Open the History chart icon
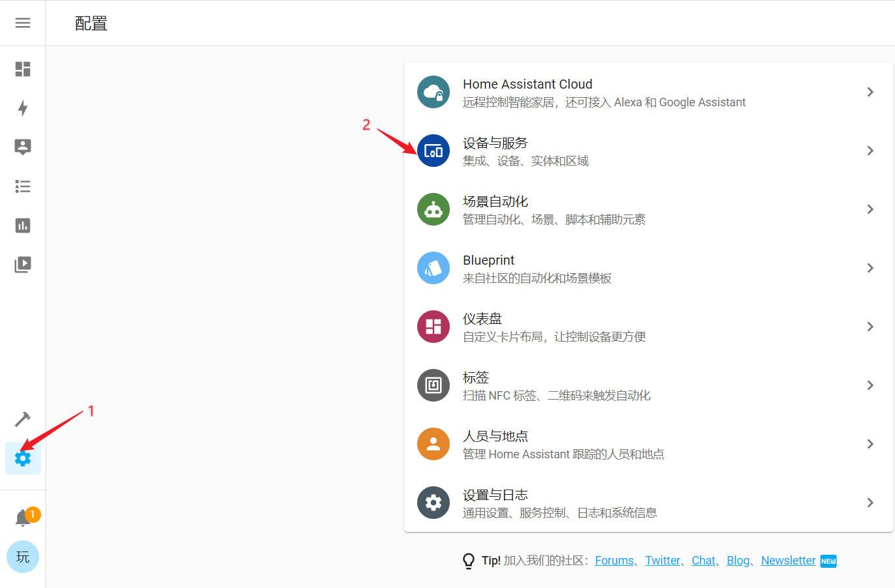895x588 pixels. coord(23,226)
